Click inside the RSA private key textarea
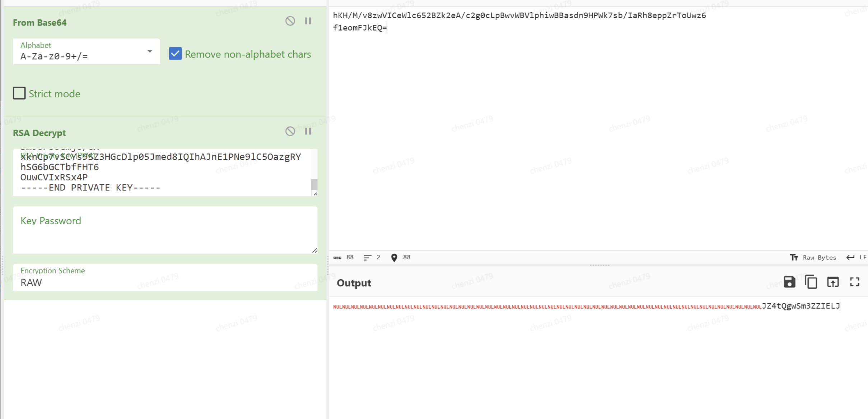This screenshot has width=868, height=419. [x=162, y=172]
